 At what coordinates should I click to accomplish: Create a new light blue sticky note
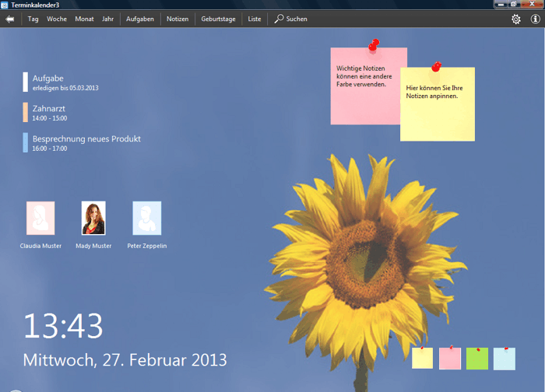pos(505,359)
